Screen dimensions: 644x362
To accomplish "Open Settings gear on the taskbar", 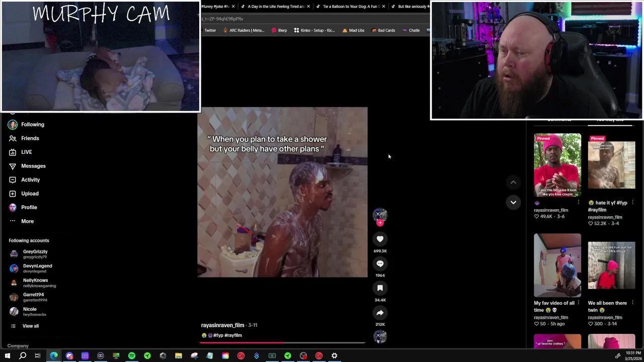I will (x=334, y=356).
